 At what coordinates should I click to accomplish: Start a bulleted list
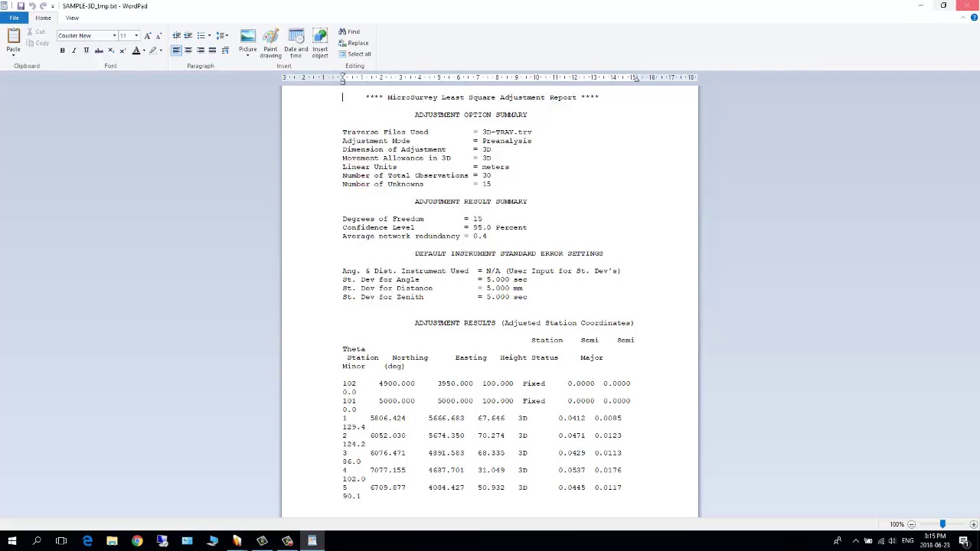[x=201, y=35]
